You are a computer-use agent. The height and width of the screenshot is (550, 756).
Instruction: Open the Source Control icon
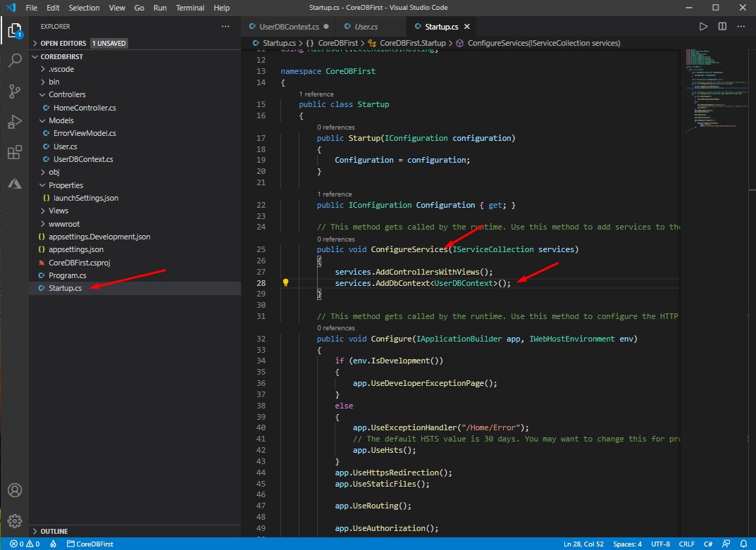(14, 92)
